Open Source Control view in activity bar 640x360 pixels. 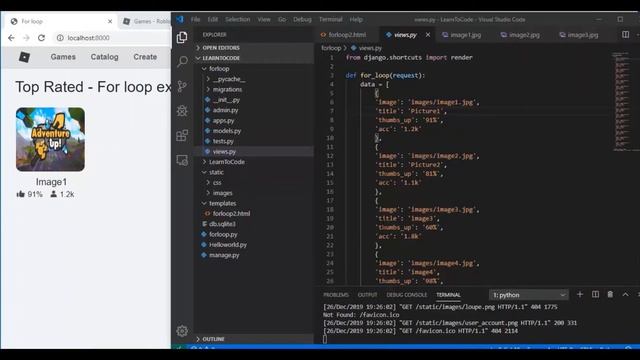click(182, 86)
